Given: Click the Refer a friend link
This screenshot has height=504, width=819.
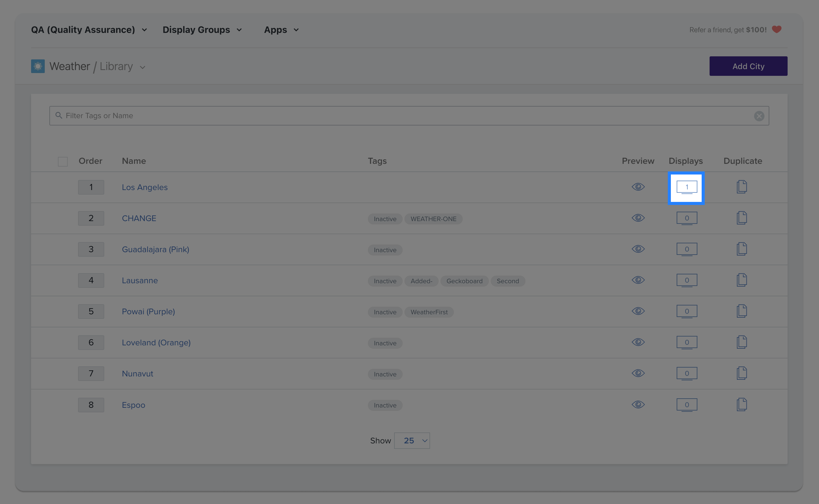Looking at the screenshot, I should click(728, 30).
